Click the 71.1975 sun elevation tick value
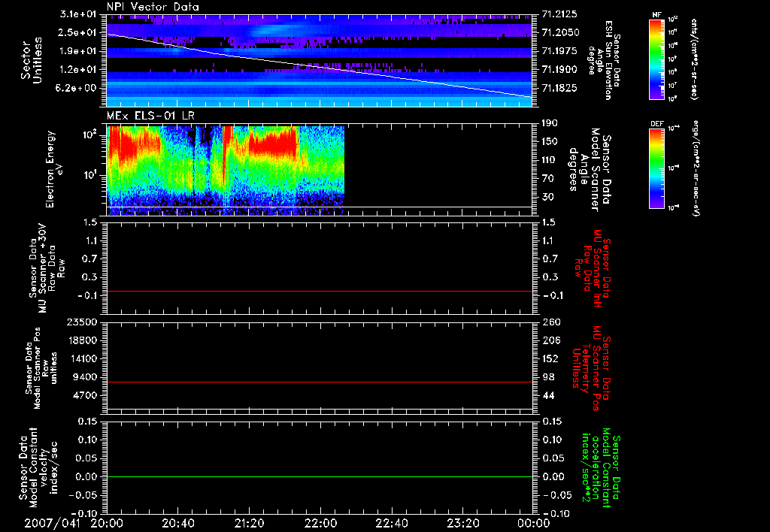Image resolution: width=770 pixels, height=532 pixels. tap(559, 51)
